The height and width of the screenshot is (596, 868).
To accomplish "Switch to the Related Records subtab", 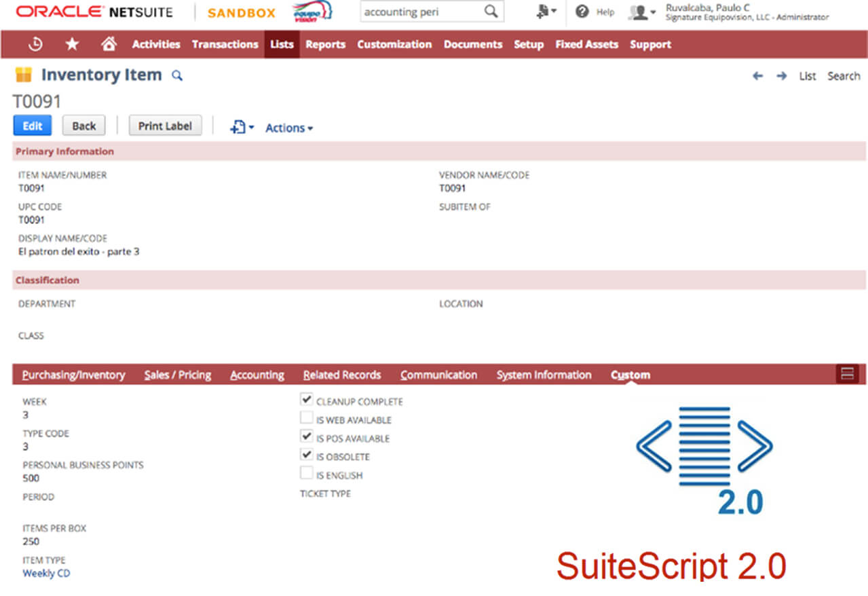I will 342,375.
